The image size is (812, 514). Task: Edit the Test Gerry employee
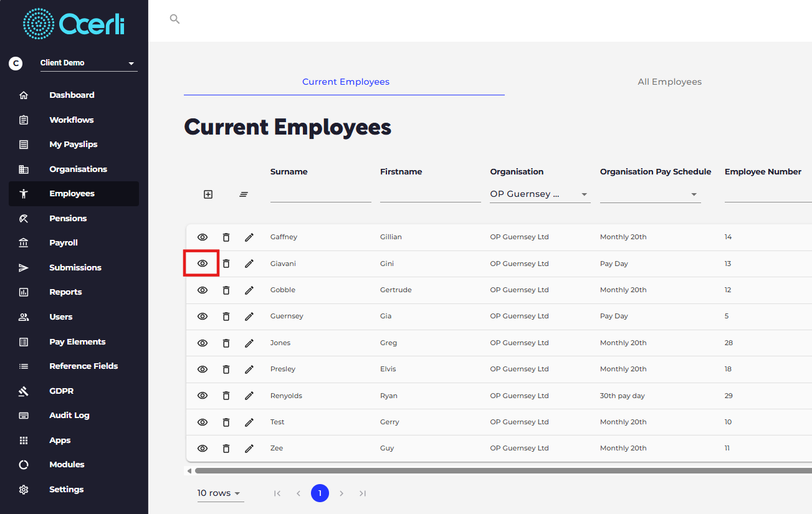click(x=249, y=422)
